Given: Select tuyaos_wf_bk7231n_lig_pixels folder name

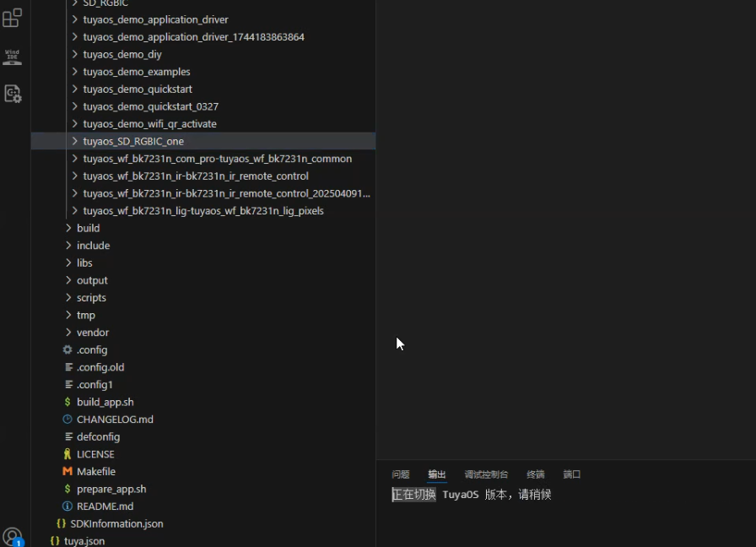Looking at the screenshot, I should click(203, 211).
